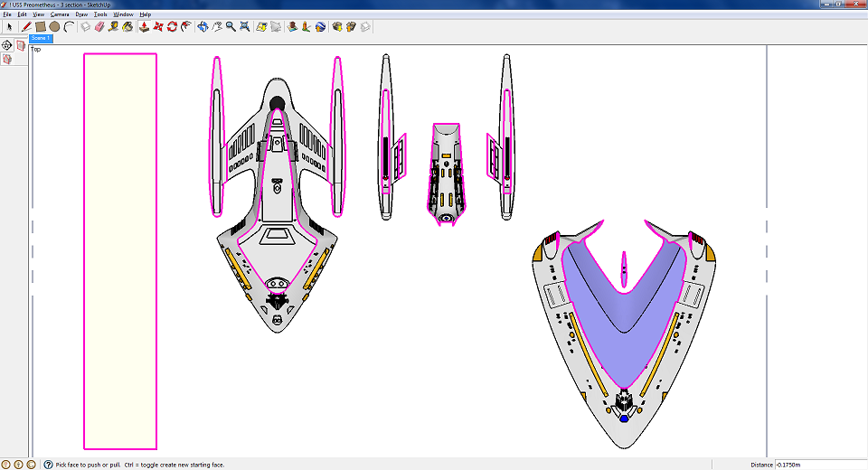Select the Paint Bucket tool
The image size is (868, 470).
click(x=127, y=26)
